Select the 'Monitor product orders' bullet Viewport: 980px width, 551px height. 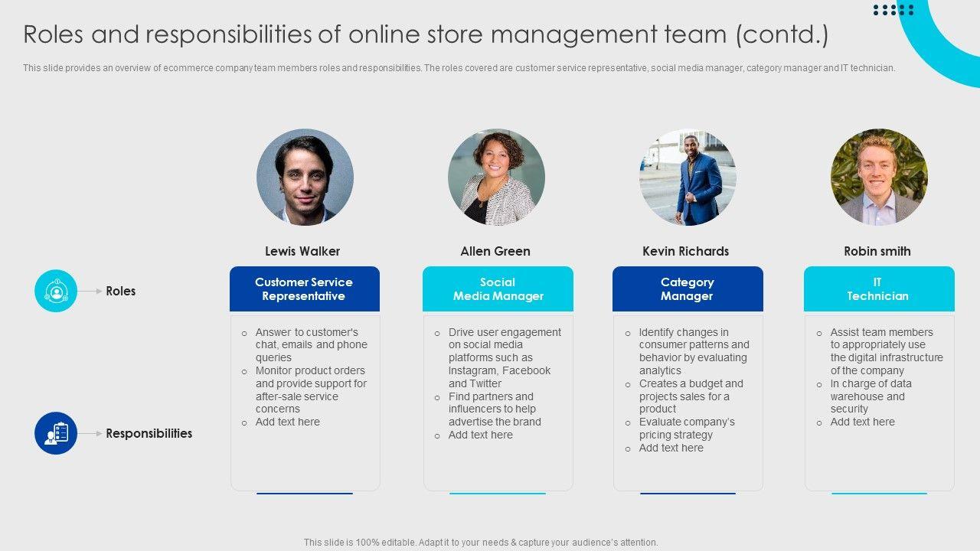point(305,390)
